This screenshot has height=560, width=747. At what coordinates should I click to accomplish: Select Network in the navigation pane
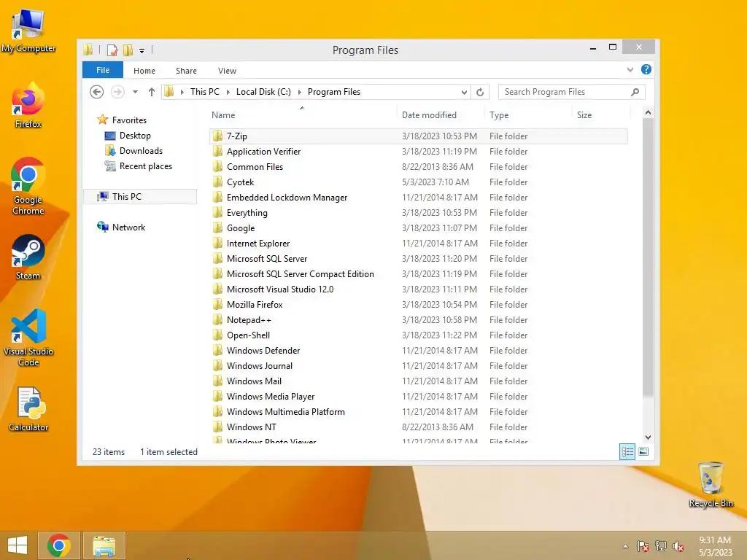[x=128, y=227]
